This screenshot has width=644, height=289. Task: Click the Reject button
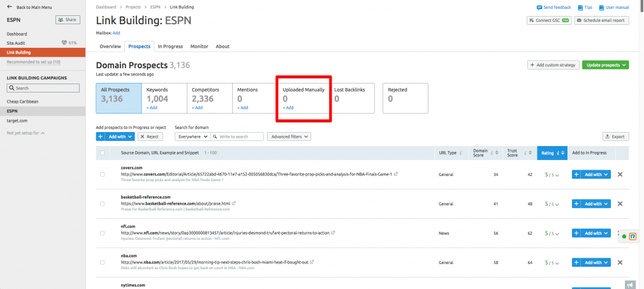tap(150, 137)
